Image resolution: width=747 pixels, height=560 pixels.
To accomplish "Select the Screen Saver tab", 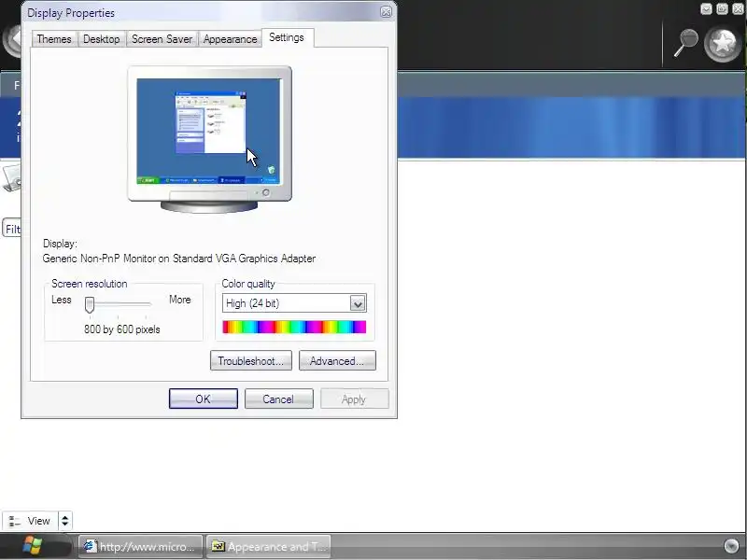I will click(162, 39).
